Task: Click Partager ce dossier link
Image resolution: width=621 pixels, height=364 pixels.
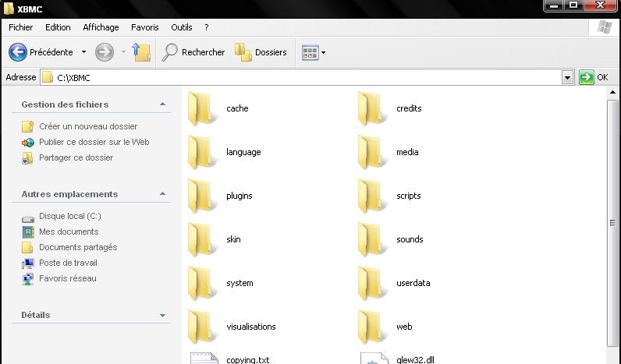Action: [x=76, y=157]
